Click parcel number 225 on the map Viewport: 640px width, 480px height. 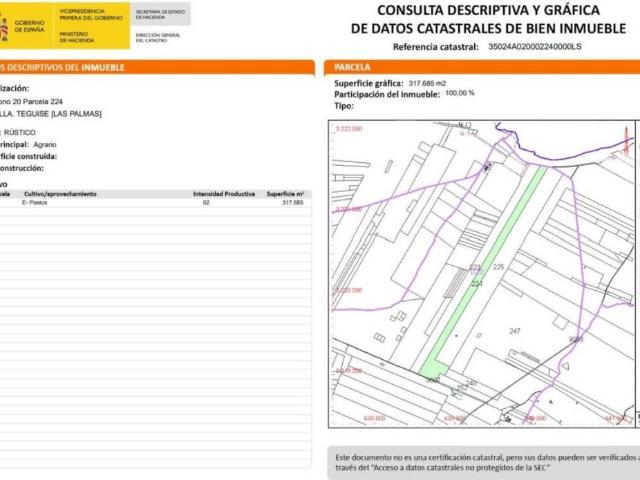(498, 268)
